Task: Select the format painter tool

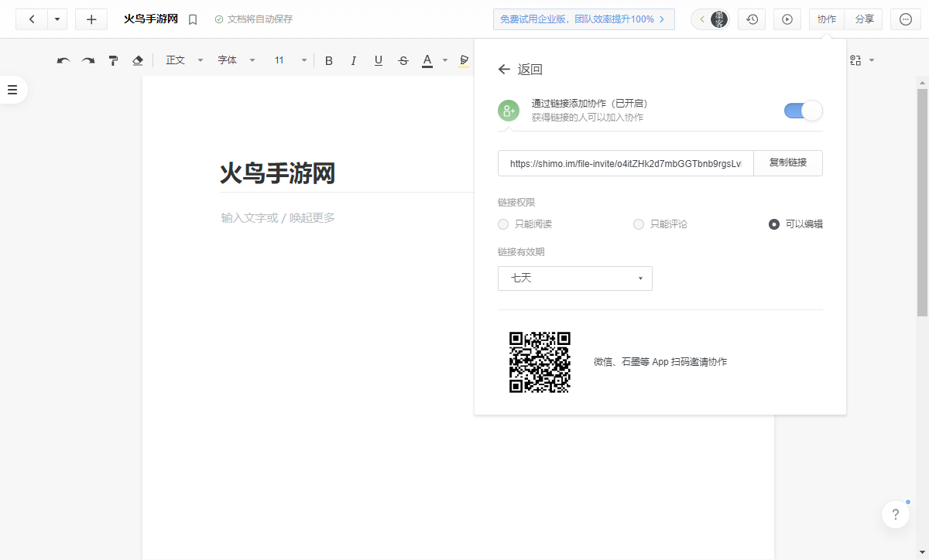Action: (113, 60)
